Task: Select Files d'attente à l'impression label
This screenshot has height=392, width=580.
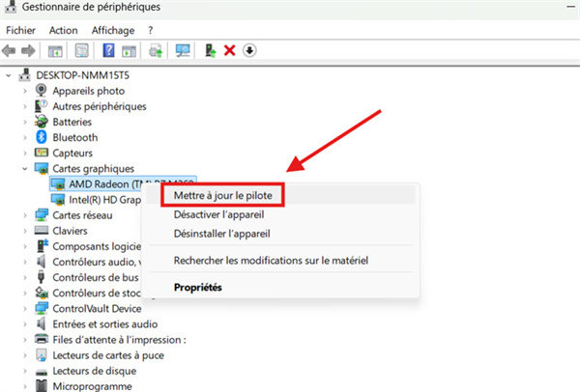Action: coord(119,340)
